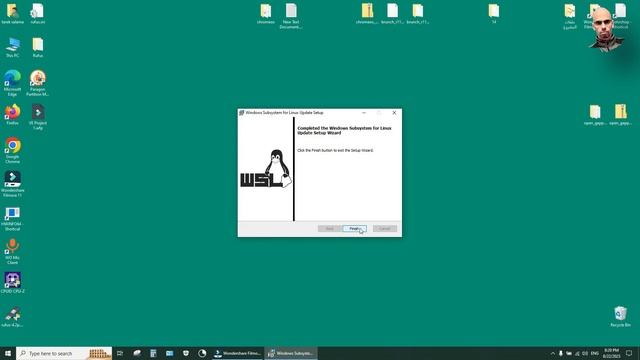Select the open_gapps folder icon
The width and height of the screenshot is (640, 360).
coord(595,115)
